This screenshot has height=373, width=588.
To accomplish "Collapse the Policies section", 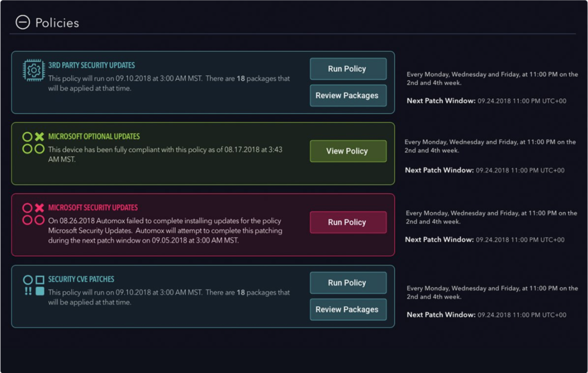I will point(22,22).
